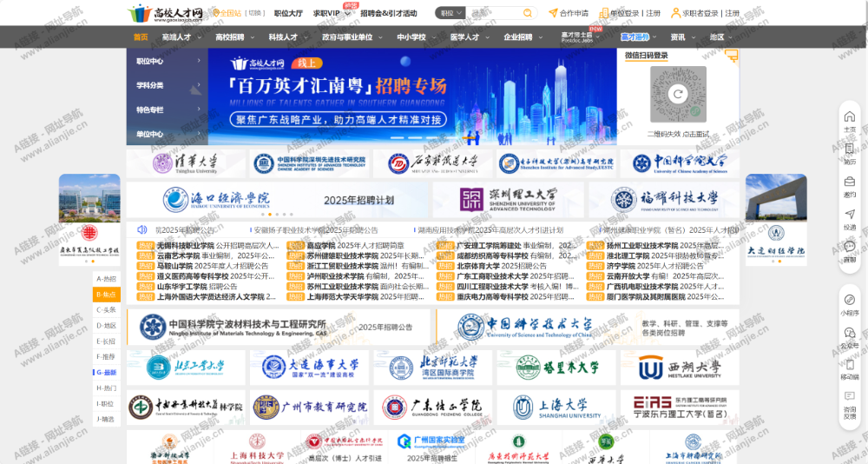
Task: Open 海口经济学院 2025年招聘计划 banner
Action: tap(278, 200)
